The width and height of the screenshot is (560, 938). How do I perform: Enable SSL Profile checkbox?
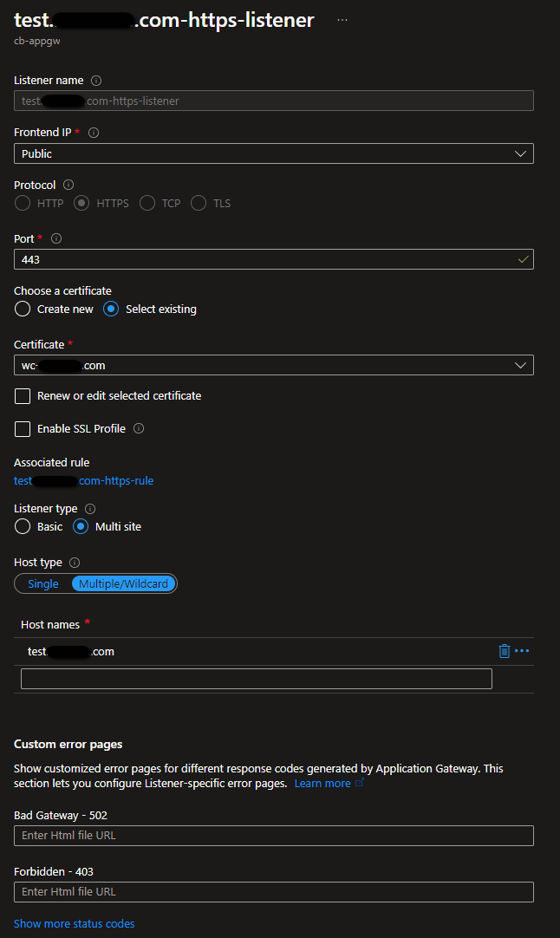pyautogui.click(x=23, y=429)
